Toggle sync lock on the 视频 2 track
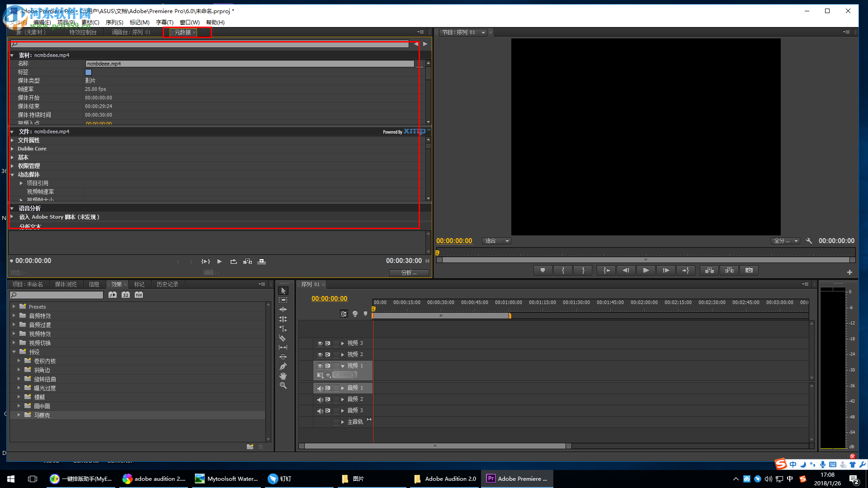868x488 pixels. tap(327, 354)
